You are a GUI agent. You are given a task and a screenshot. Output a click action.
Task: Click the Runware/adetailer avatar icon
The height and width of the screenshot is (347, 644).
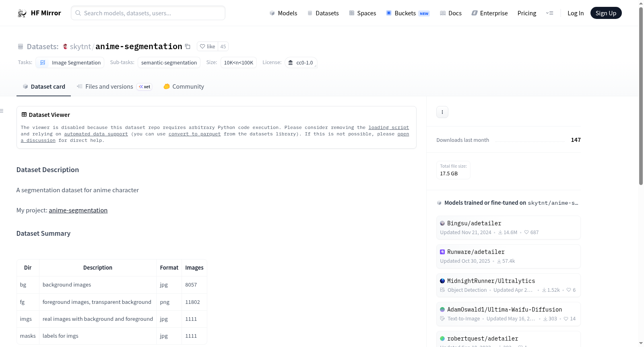442,252
